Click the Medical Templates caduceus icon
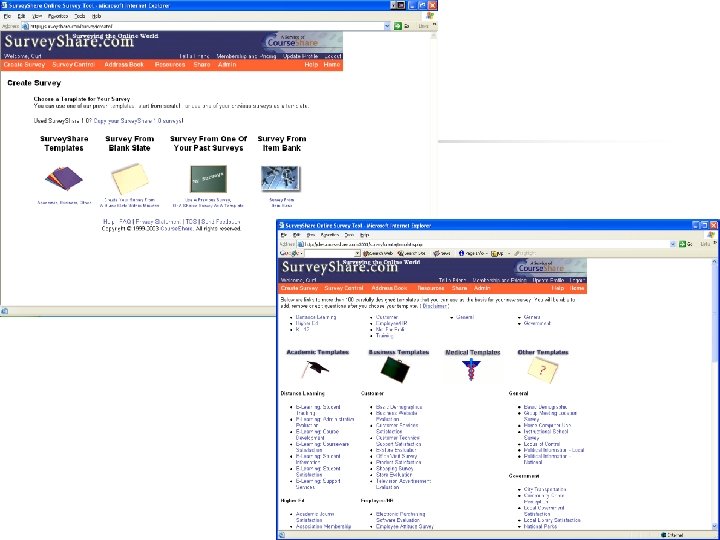Screen dimensions: 720x540 [x=471, y=370]
